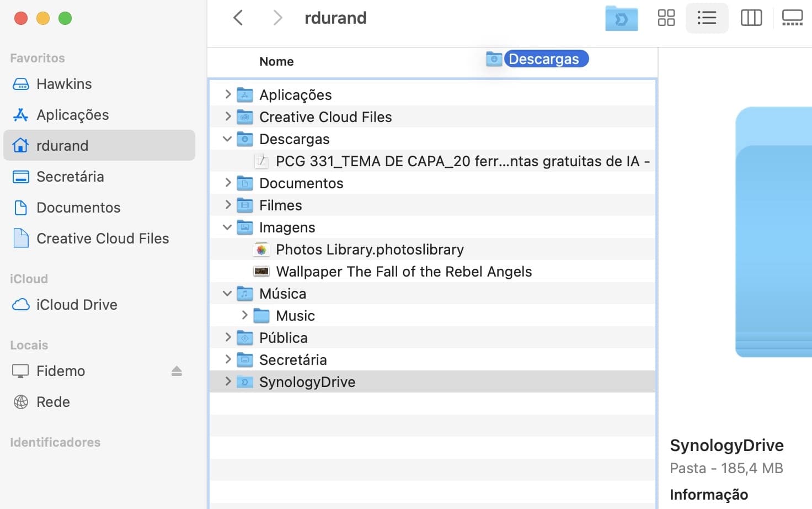Open Hawkins in the sidebar

(99, 84)
